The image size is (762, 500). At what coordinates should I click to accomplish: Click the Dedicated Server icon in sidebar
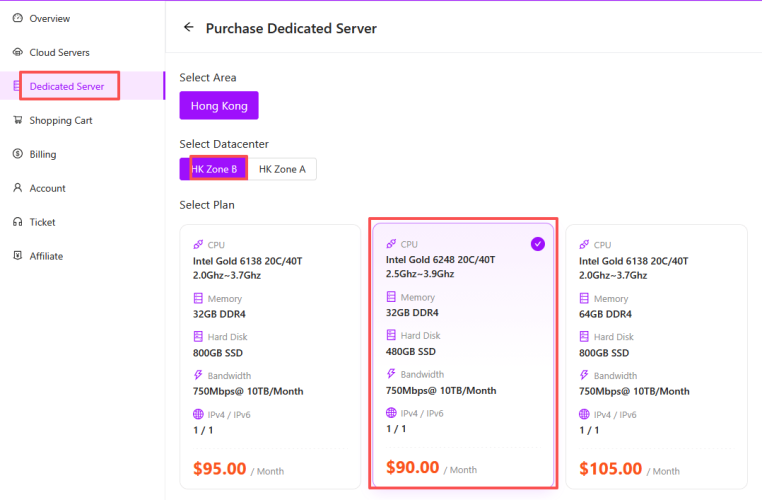click(x=17, y=86)
